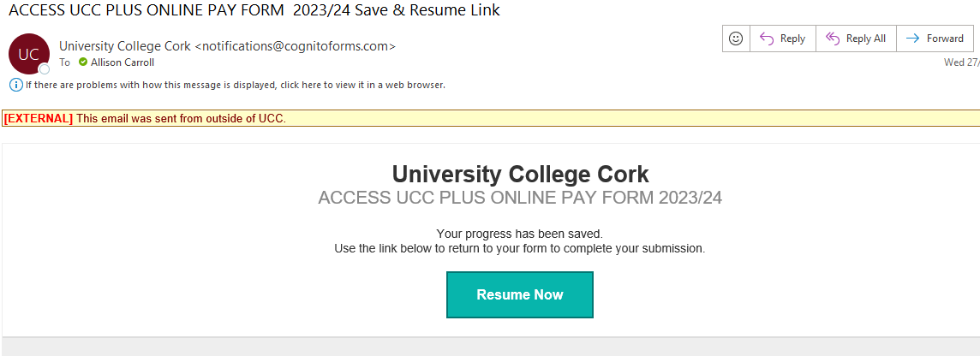The width and height of the screenshot is (980, 362).
Task: Click the blue info icon in message bar
Action: (x=15, y=85)
